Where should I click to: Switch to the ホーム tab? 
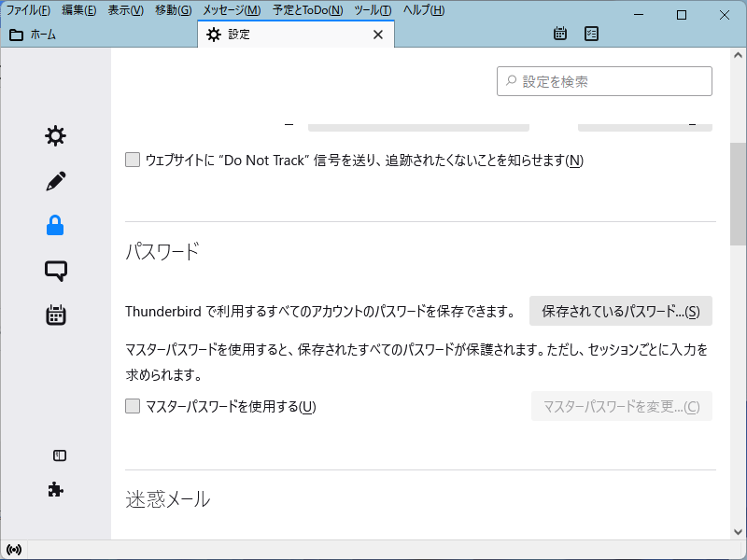pyautogui.click(x=99, y=35)
